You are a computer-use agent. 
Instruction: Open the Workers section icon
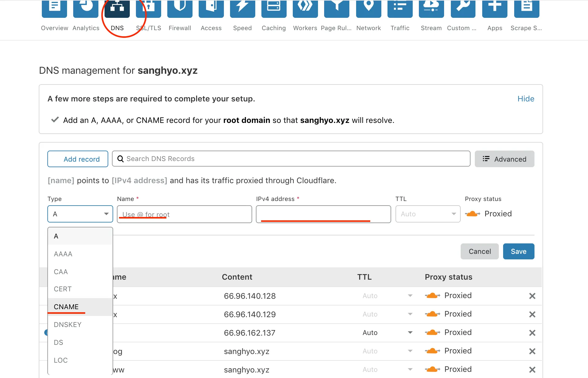pos(305,9)
